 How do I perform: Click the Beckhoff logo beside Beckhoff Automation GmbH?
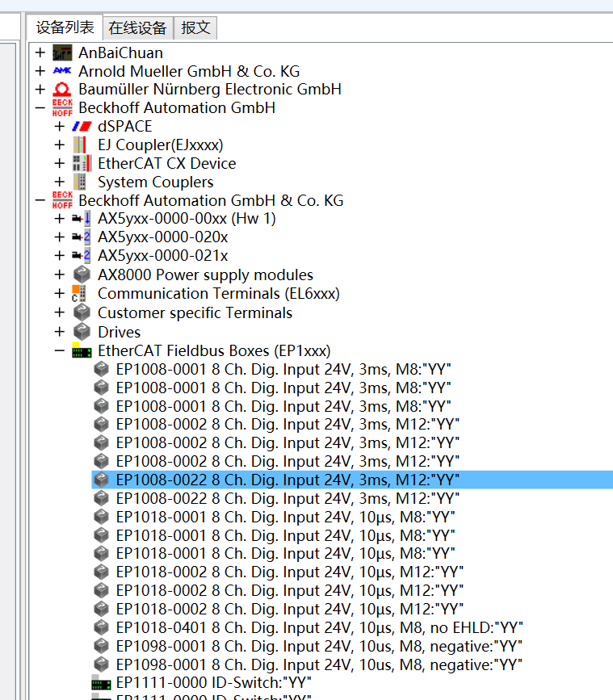[62, 107]
